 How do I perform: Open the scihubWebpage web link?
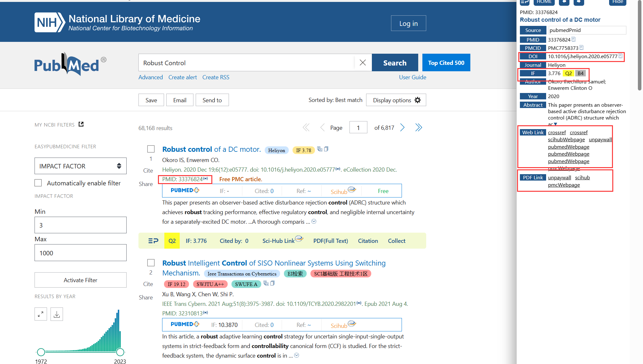566,139
